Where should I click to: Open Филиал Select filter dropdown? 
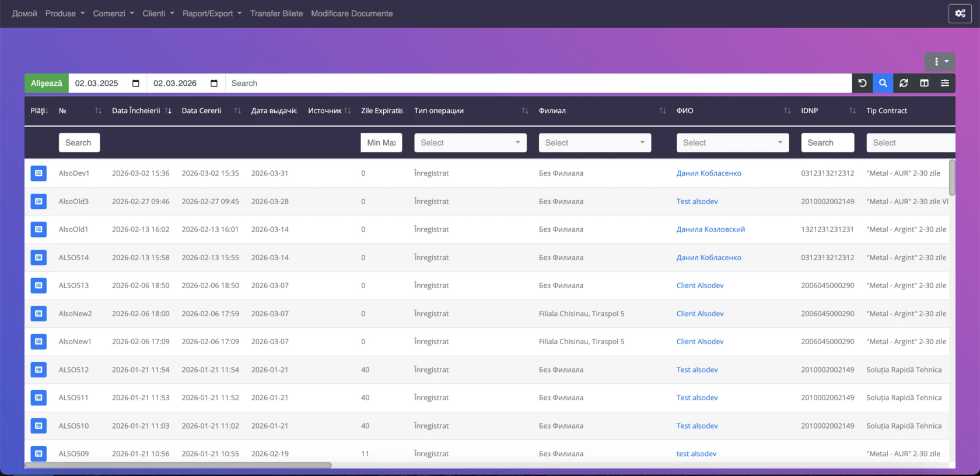tap(595, 143)
